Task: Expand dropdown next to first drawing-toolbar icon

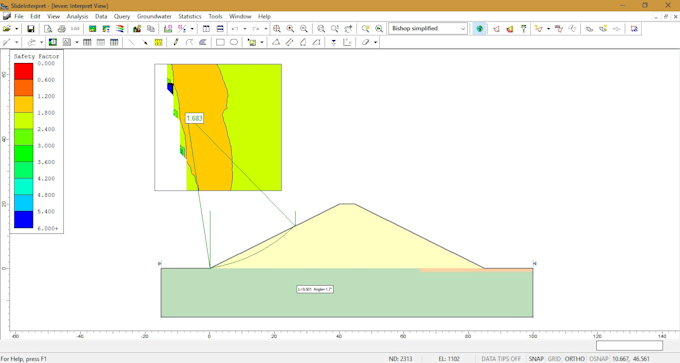Action: pyautogui.click(x=16, y=42)
